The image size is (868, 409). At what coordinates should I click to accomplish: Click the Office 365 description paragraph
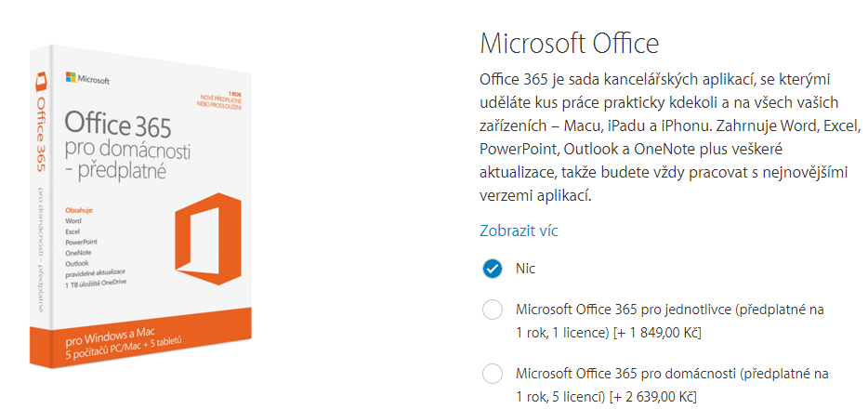[x=670, y=138]
